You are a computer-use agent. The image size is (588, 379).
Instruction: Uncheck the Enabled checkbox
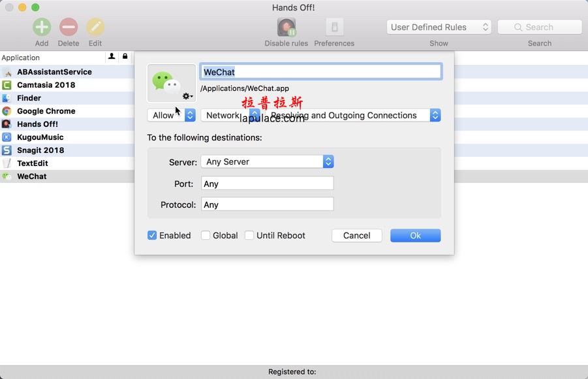pyautogui.click(x=152, y=235)
